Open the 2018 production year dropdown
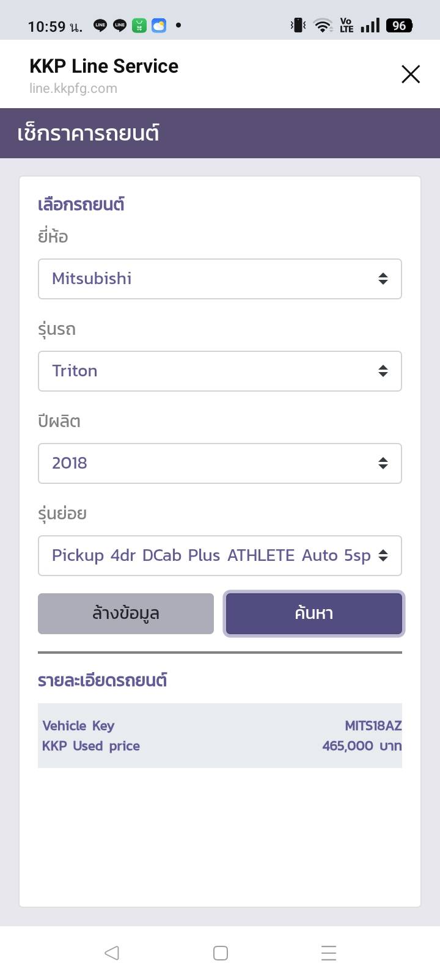Viewport: 440px width, 980px height. click(x=219, y=463)
